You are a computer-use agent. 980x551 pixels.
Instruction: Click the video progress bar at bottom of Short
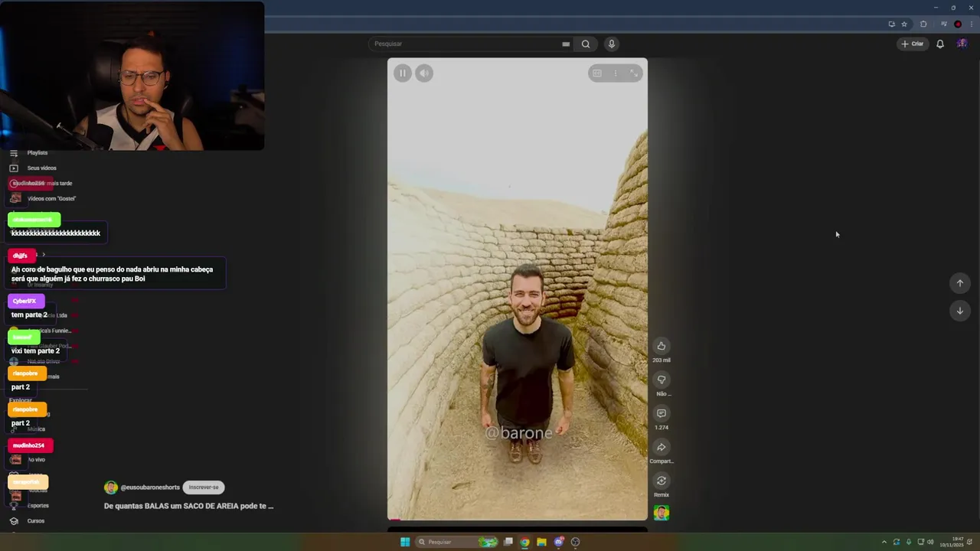tap(518, 520)
